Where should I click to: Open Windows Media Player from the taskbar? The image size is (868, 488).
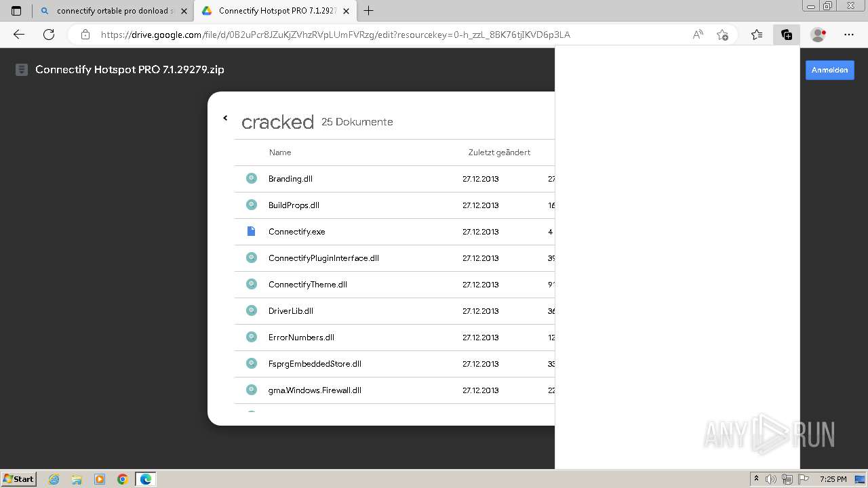tap(100, 479)
